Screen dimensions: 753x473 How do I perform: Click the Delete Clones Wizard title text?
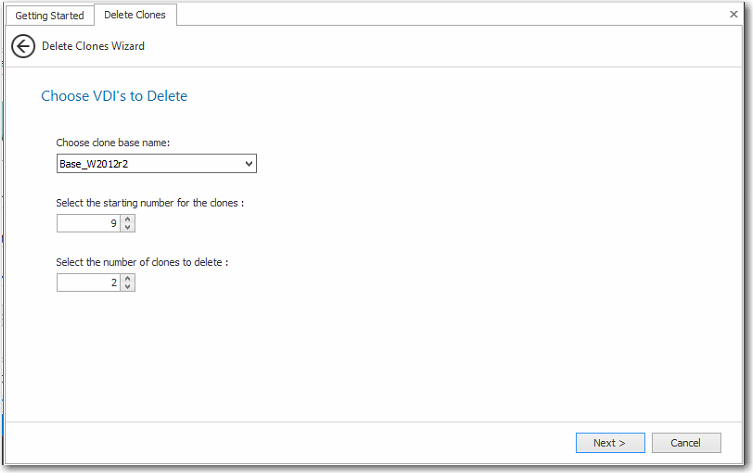[x=93, y=46]
